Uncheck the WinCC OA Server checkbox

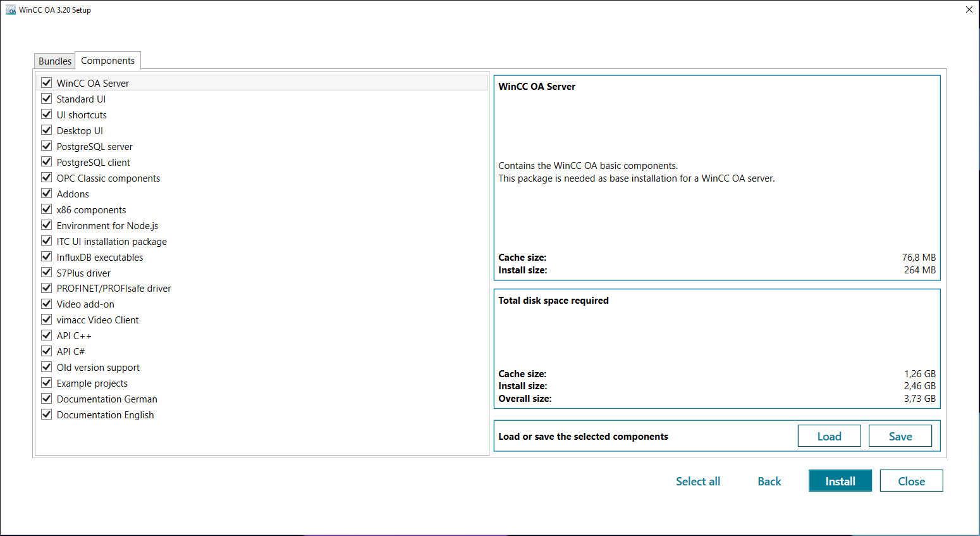46,83
